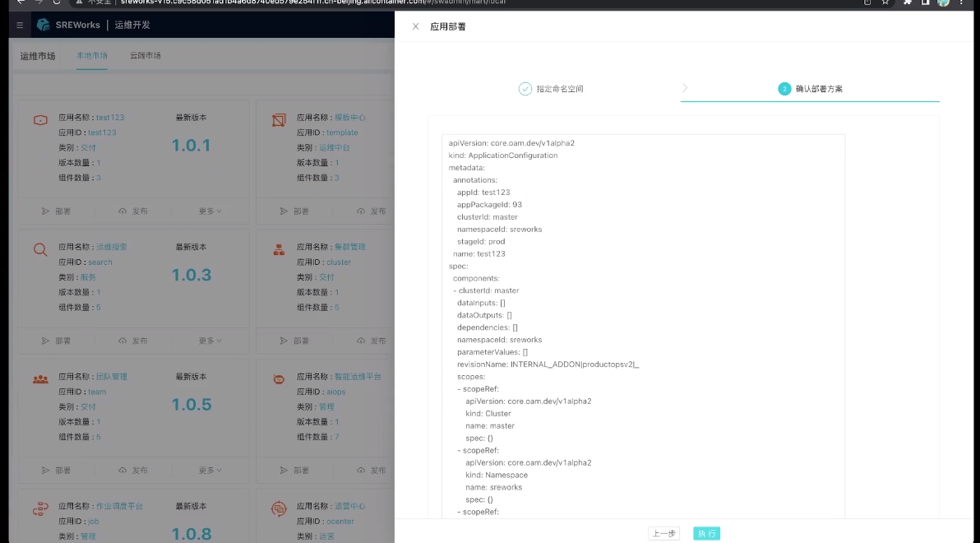This screenshot has width=980, height=543.
Task: Click the 智能运维平台 robot app icon
Action: 279,379
